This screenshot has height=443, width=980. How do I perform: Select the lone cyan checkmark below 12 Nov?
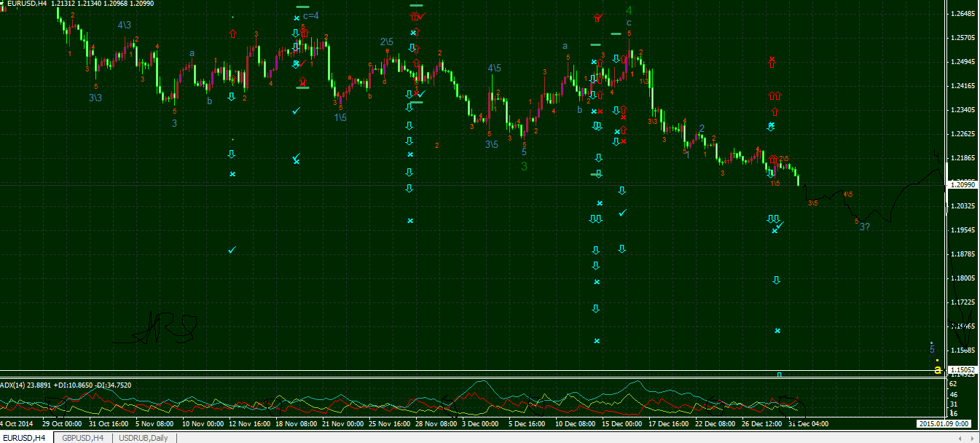(232, 250)
